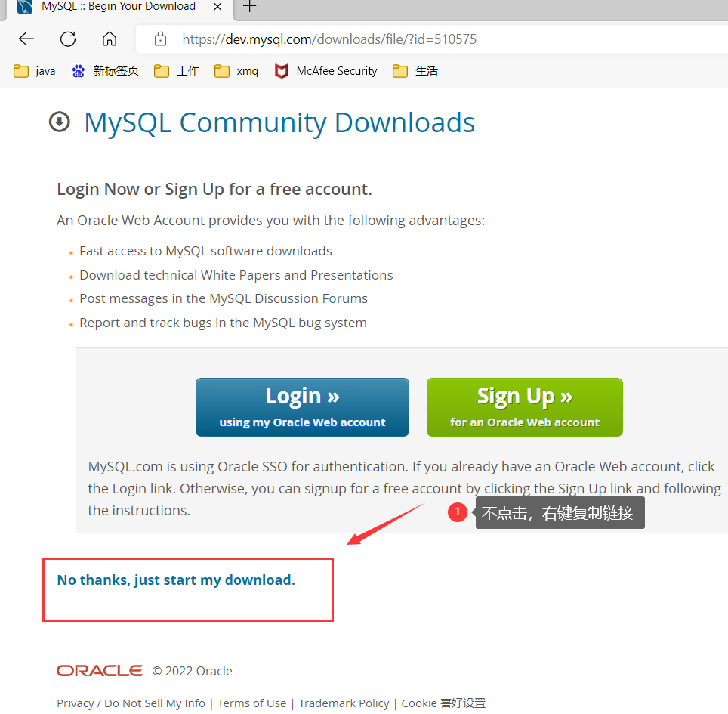This screenshot has height=714, width=728.
Task: Open the Trademark Policy link
Action: [344, 703]
